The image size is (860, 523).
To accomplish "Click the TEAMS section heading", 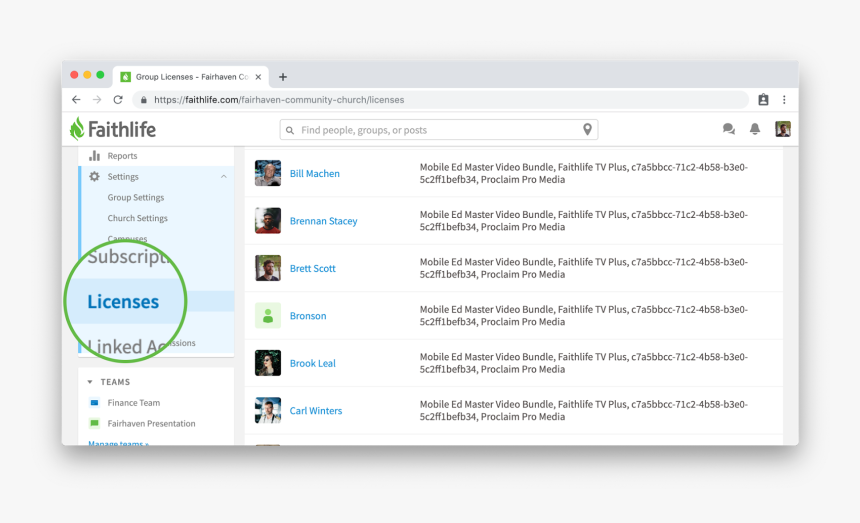I will 115,382.
